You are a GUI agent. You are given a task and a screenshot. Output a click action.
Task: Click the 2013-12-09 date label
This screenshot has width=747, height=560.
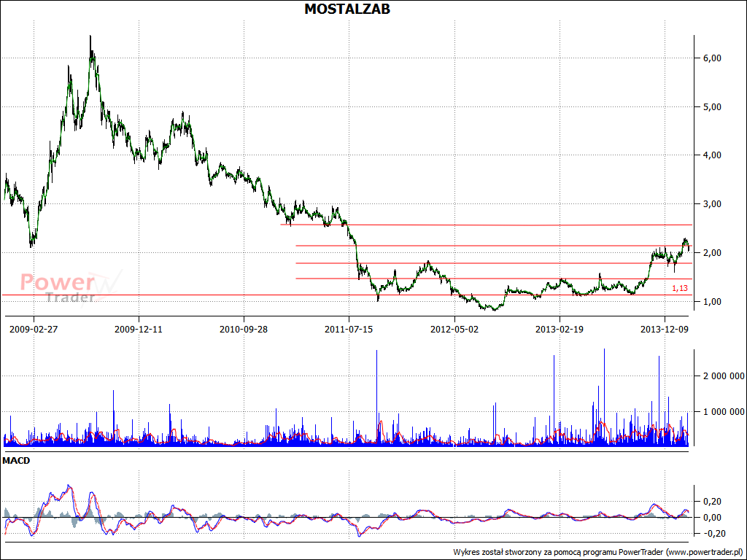click(x=665, y=329)
